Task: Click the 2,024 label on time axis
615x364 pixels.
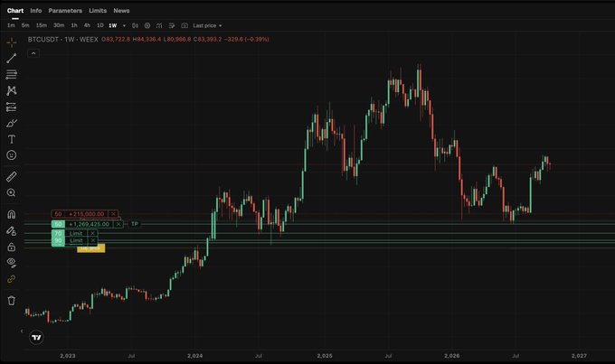Action: pos(195,356)
